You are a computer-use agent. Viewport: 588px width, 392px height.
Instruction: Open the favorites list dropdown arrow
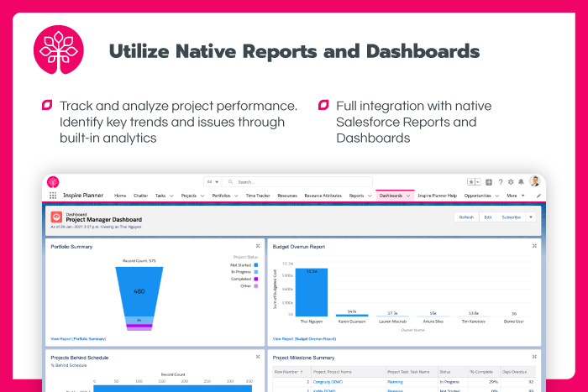pyautogui.click(x=478, y=182)
